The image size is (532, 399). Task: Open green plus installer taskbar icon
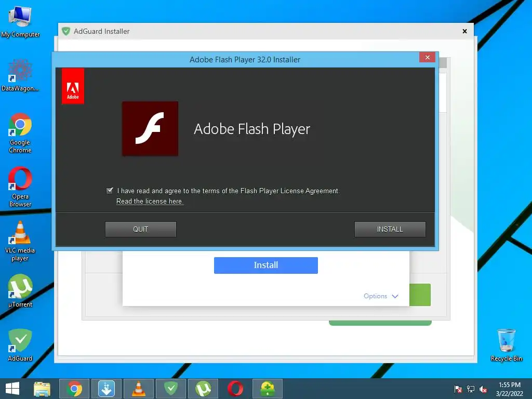point(268,389)
